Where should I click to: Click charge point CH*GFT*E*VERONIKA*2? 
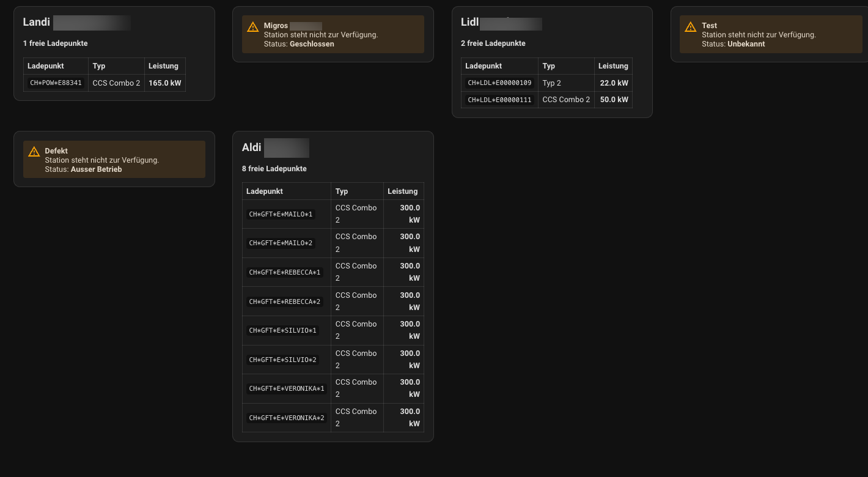[287, 418]
